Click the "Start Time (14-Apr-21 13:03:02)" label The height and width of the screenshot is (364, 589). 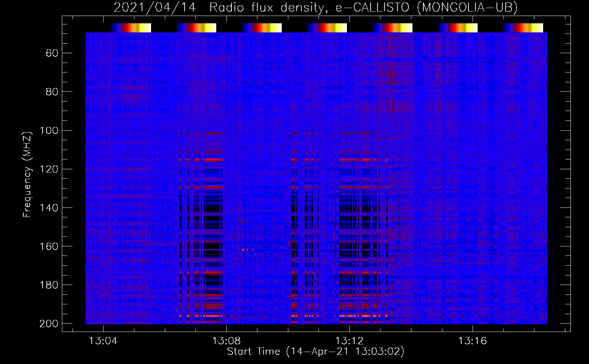tap(316, 352)
